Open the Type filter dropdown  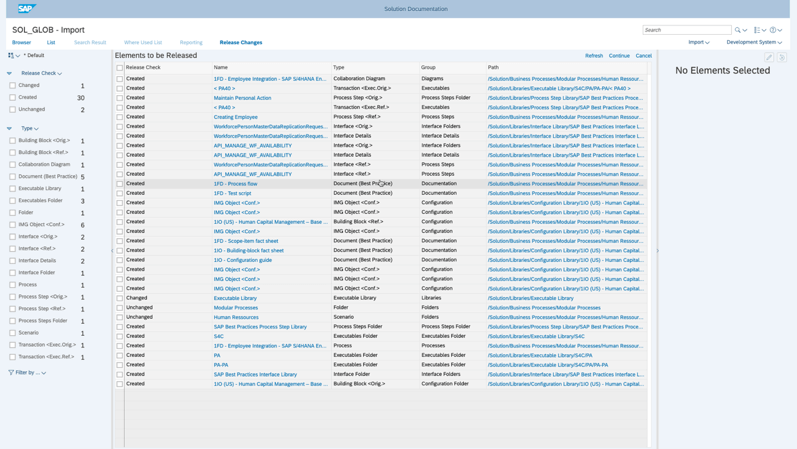click(29, 129)
